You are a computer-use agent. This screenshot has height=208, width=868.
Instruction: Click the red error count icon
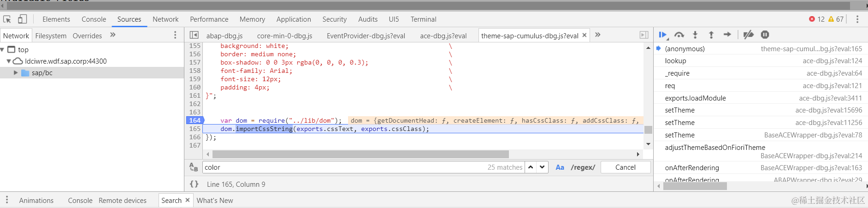point(812,19)
